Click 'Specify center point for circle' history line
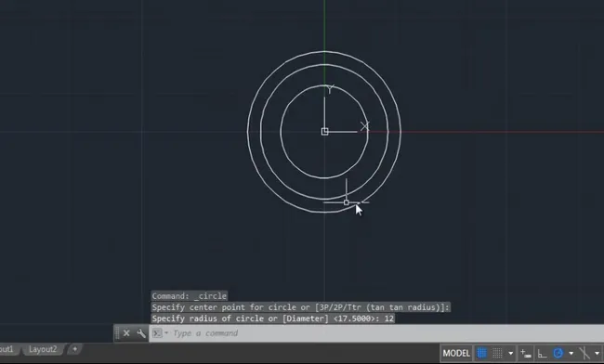The height and width of the screenshot is (364, 604). 300,307
